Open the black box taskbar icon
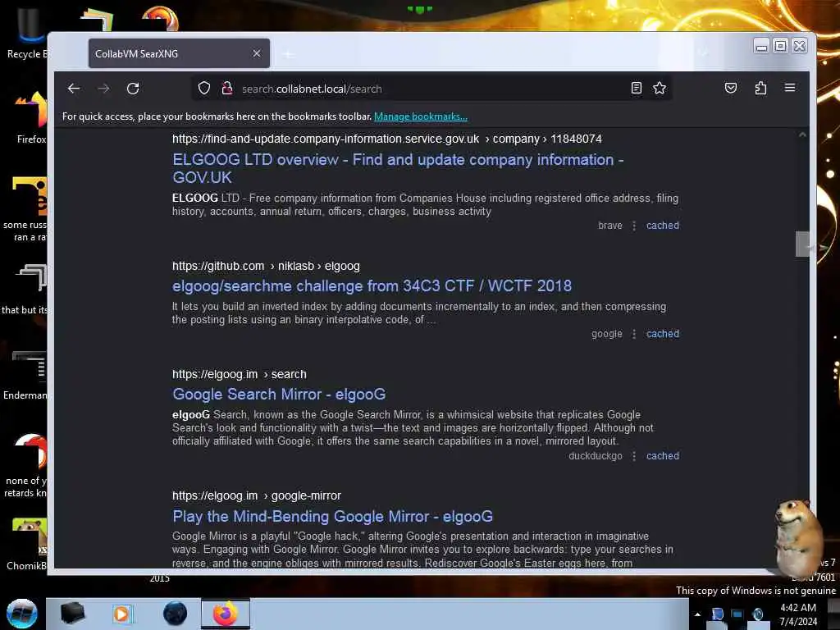Image resolution: width=840 pixels, height=630 pixels. point(72,614)
